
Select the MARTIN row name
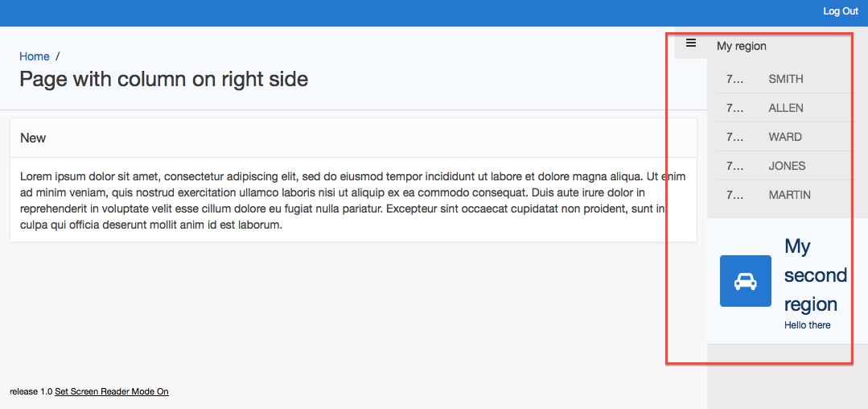[789, 195]
